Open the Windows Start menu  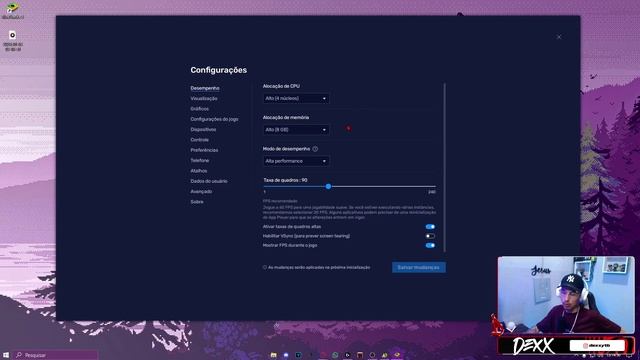pos(6,355)
